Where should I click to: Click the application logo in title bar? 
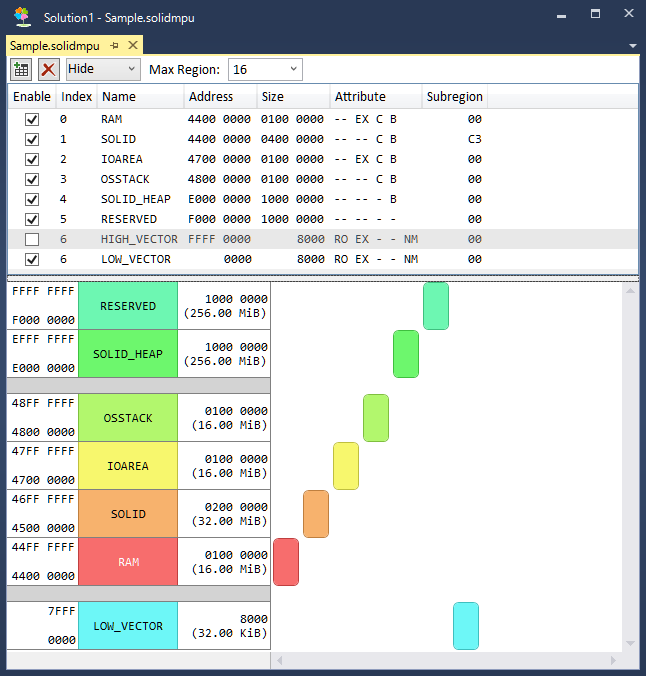tap(22, 16)
